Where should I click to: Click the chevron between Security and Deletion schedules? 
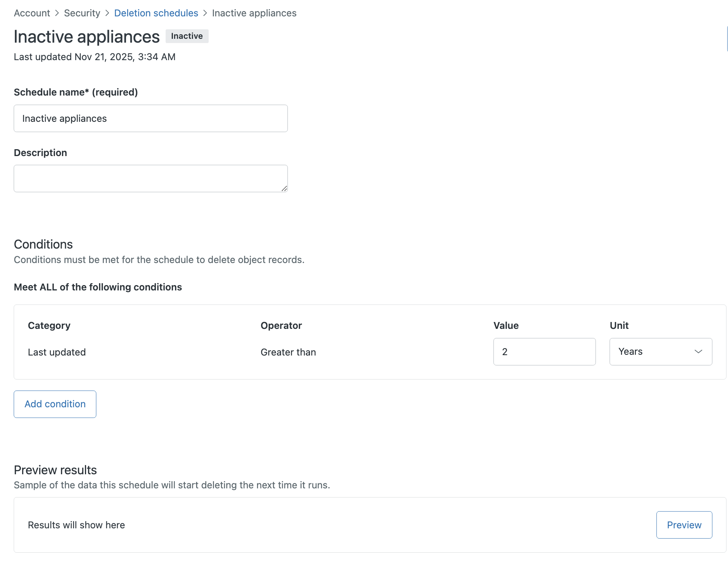pos(107,13)
